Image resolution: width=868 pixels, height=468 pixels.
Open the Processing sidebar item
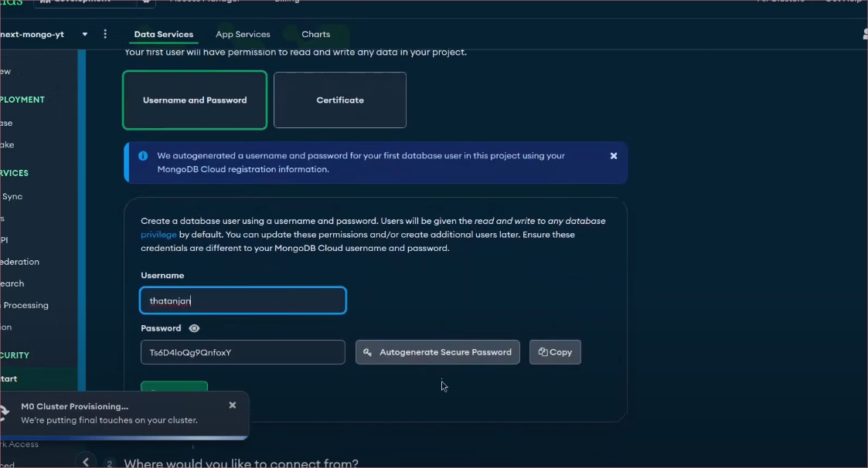pos(25,305)
